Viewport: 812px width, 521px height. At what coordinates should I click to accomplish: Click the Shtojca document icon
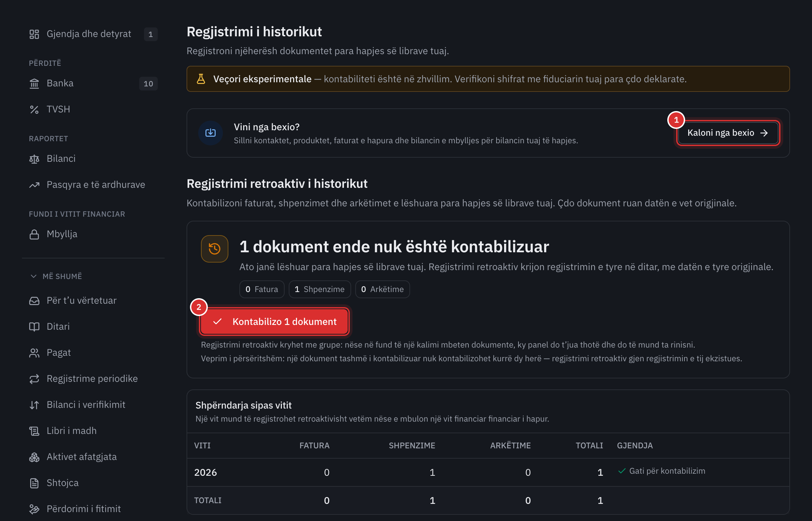(x=34, y=483)
